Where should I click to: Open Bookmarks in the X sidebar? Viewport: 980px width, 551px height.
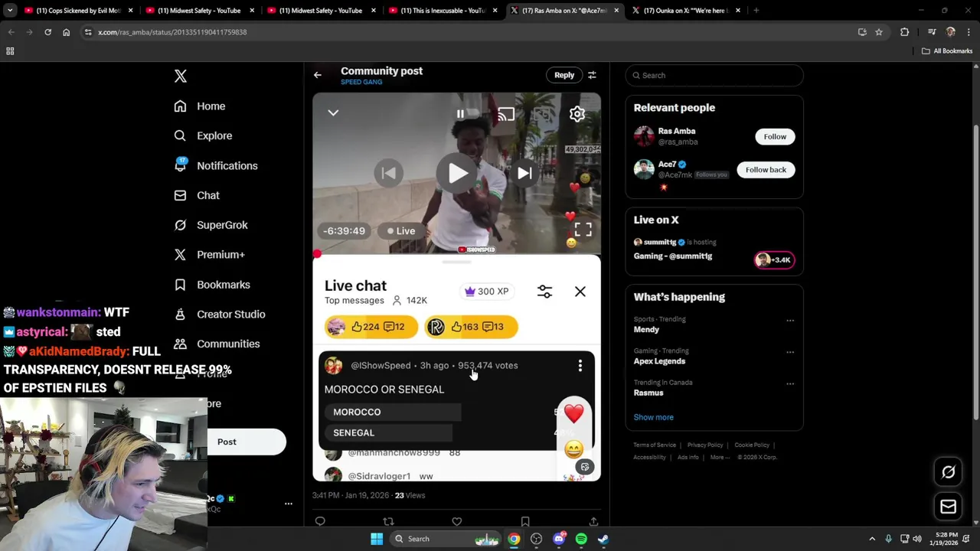[212, 285]
